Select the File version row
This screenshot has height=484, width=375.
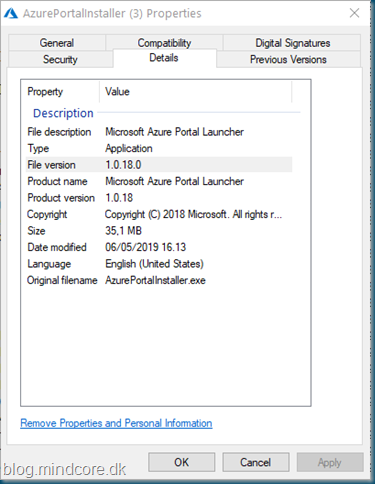point(159,165)
